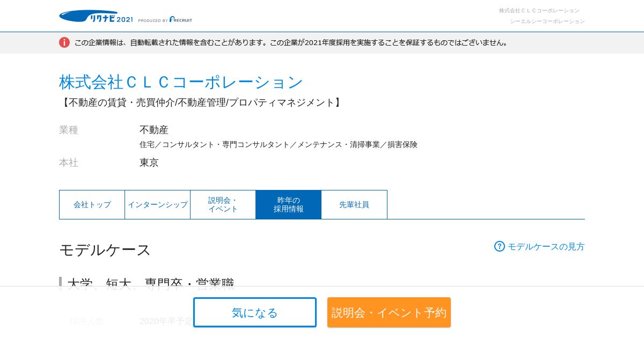The height and width of the screenshot is (338, 644).
Task: Go to the 先輩社員 tab
Action: pos(354,204)
